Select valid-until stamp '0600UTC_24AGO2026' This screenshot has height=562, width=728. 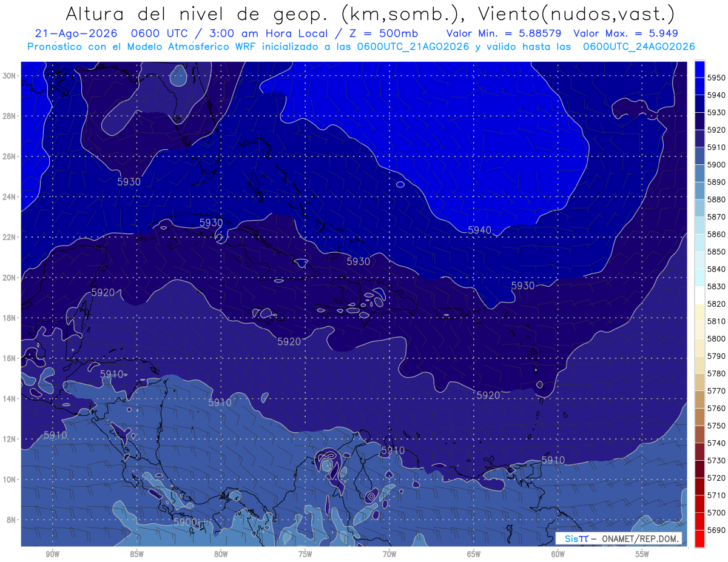(x=639, y=46)
